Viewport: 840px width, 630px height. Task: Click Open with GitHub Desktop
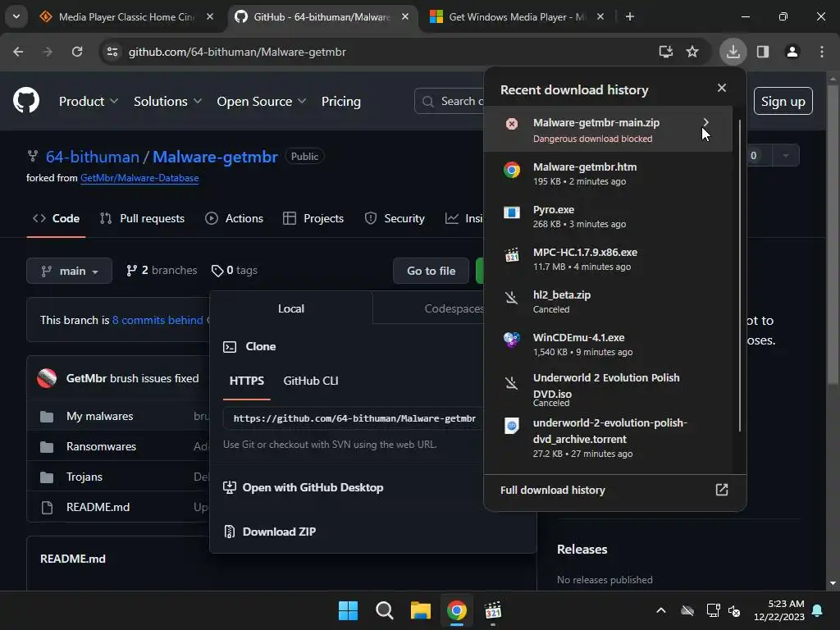pyautogui.click(x=304, y=487)
